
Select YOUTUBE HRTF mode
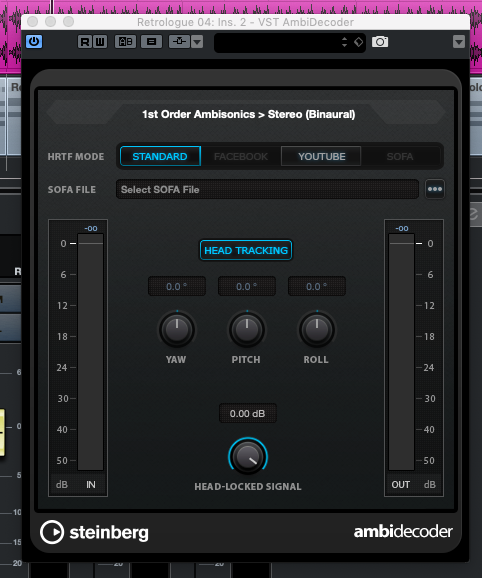(321, 156)
